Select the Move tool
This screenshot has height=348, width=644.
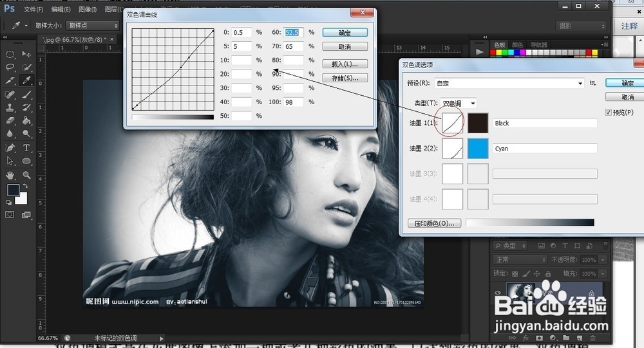pyautogui.click(x=26, y=54)
